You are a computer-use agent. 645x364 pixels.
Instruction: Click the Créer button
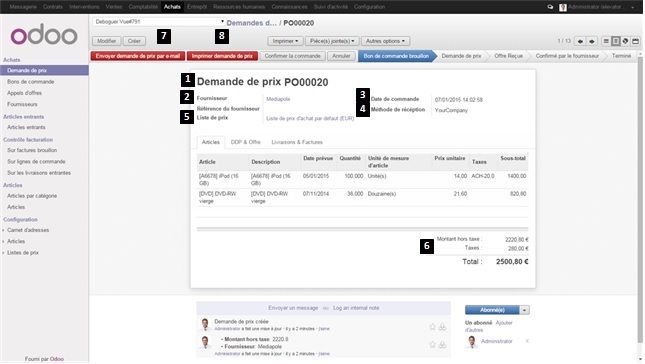(x=134, y=41)
